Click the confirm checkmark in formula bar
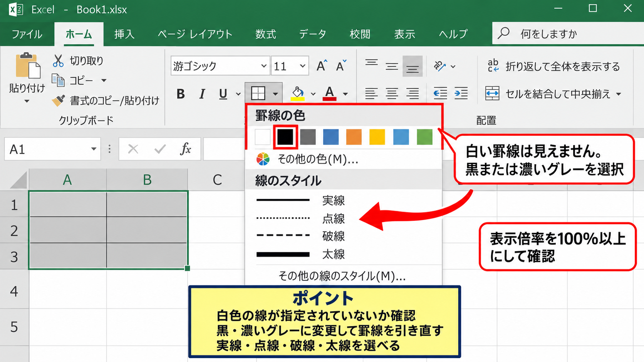Image resolution: width=644 pixels, height=362 pixels. click(x=160, y=149)
